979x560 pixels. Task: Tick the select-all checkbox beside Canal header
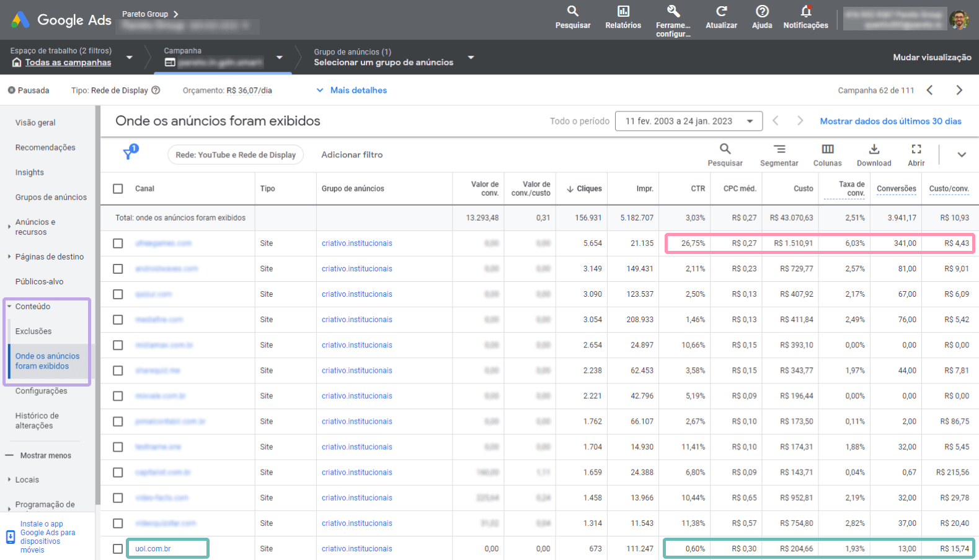click(x=118, y=189)
